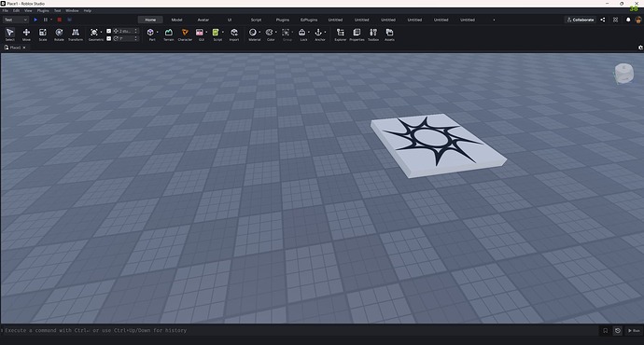Activate the Move tool
Screen dimensions: 644x345
(26, 34)
